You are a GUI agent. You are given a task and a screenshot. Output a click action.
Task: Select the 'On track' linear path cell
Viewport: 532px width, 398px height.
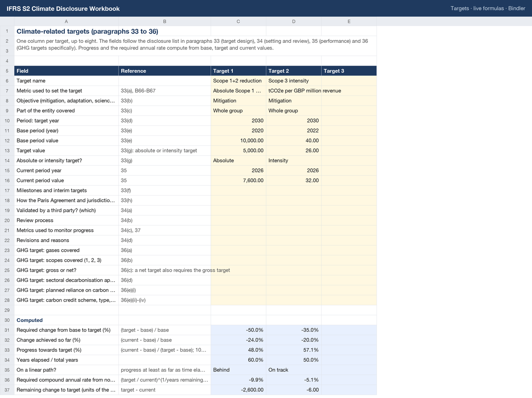(x=293, y=370)
